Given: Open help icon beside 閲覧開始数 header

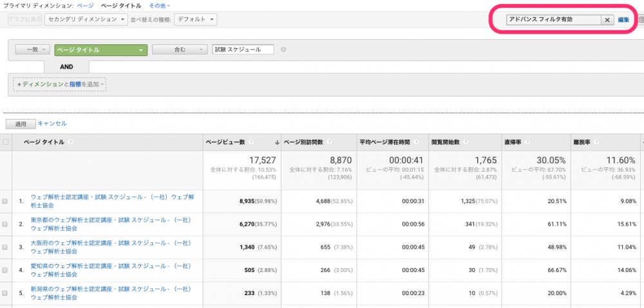Looking at the screenshot, I should pyautogui.click(x=466, y=142).
